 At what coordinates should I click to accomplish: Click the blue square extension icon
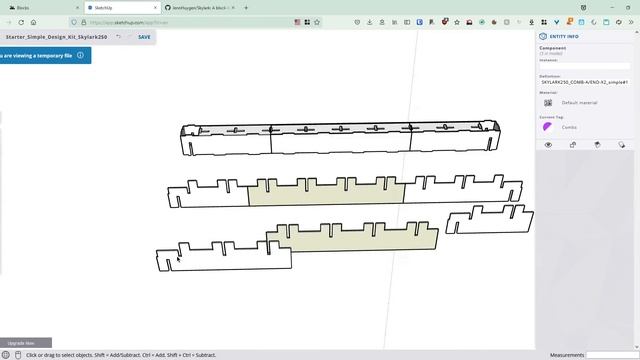tap(419, 22)
